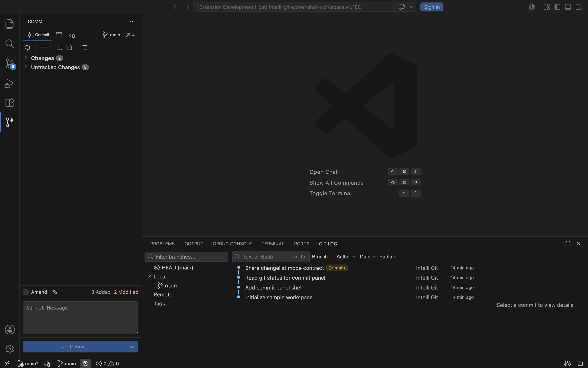
Task: Select the Commit tab in Commit view
Action: pyautogui.click(x=38, y=35)
